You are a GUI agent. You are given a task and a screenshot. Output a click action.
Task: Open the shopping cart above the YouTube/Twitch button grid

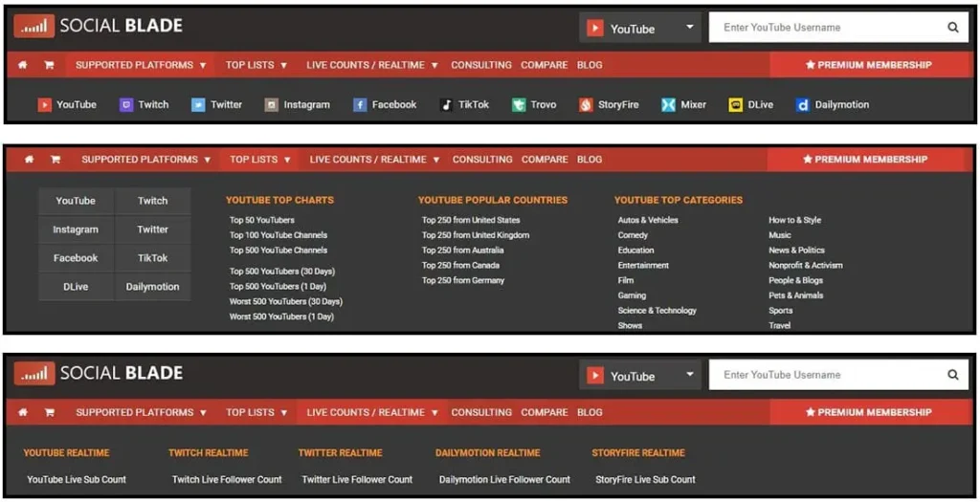(x=55, y=160)
